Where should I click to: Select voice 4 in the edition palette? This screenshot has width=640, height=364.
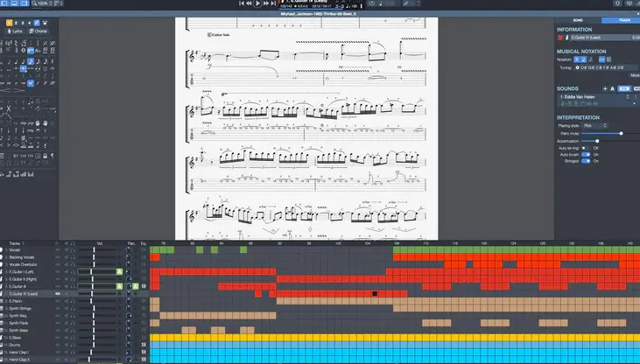coord(30,23)
